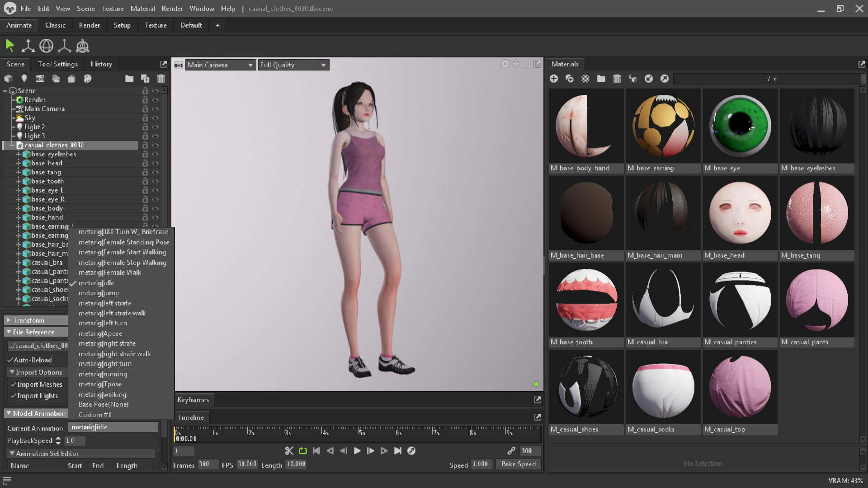Image resolution: width=868 pixels, height=488 pixels.
Task: Open the Main Camera dropdown
Action: coord(221,65)
